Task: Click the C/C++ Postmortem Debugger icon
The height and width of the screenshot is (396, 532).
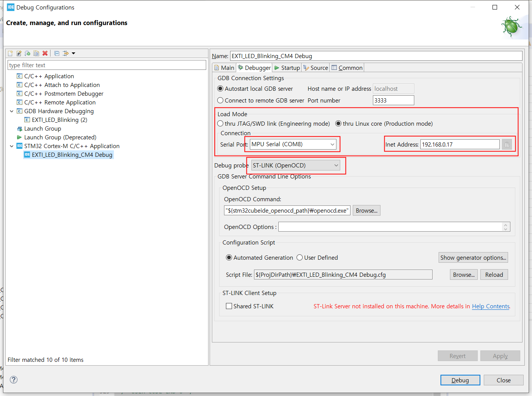Action: pyautogui.click(x=19, y=93)
